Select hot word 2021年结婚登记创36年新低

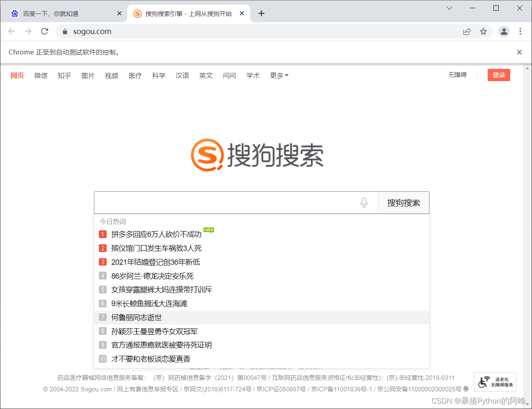click(x=262, y=262)
